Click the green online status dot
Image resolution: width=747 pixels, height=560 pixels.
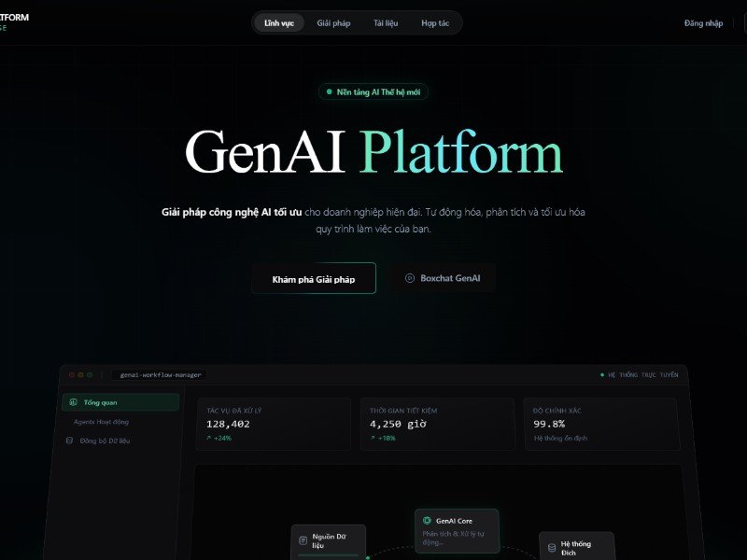[602, 374]
